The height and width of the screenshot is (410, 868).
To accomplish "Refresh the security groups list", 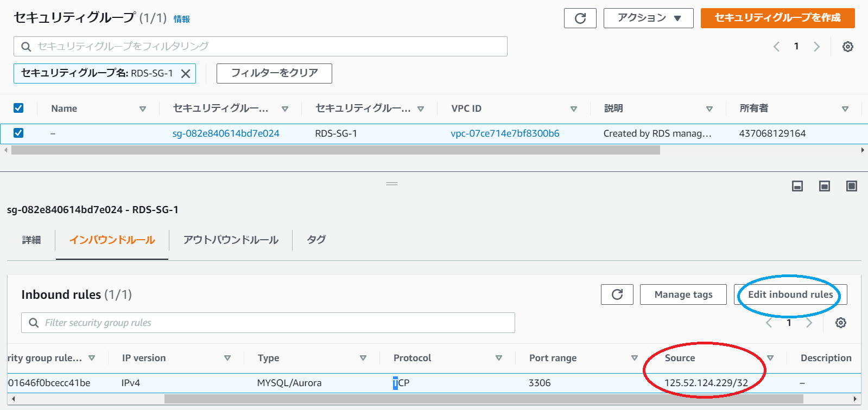I will (x=580, y=18).
